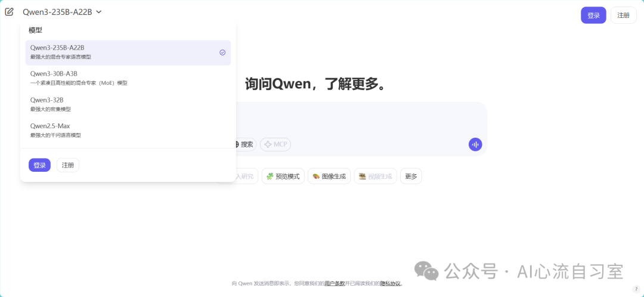
Task: Click the 模型 heading in the dropdown
Action: [35, 30]
